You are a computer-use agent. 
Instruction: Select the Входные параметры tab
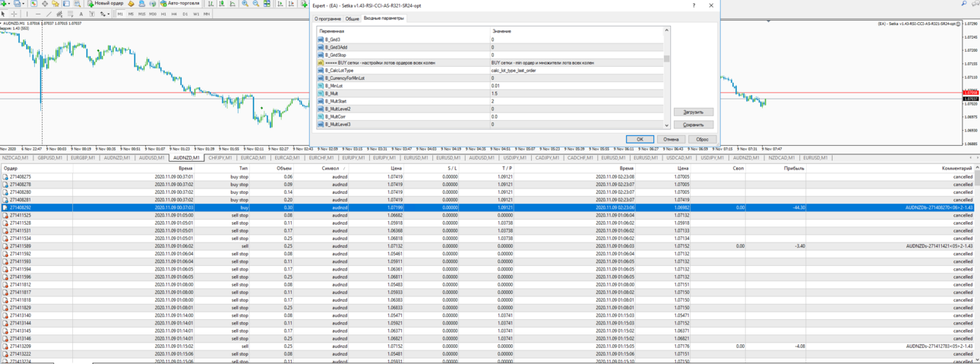[x=384, y=17]
